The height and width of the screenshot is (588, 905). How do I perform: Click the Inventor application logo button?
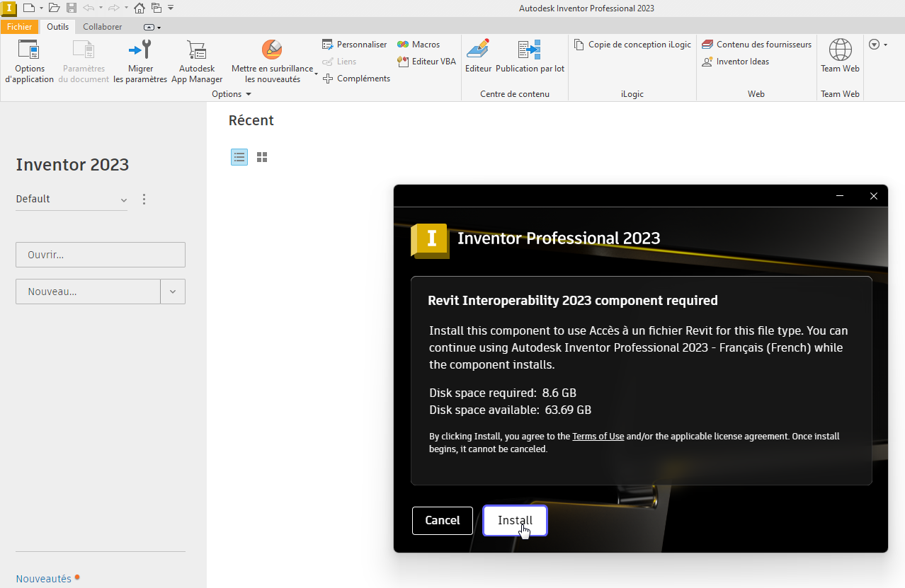click(x=8, y=8)
